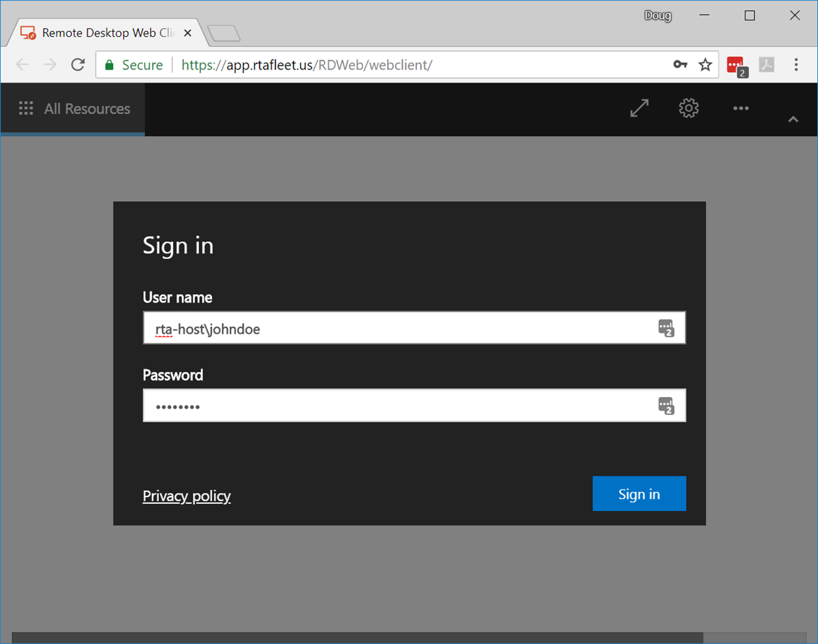The height and width of the screenshot is (644, 818).
Task: Click the User name input field
Action: point(400,328)
